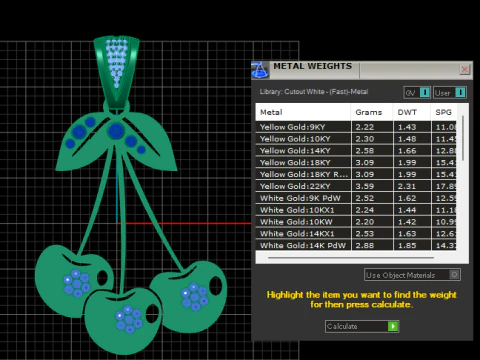
Task: Select the White Gold:9K PdW row
Action: click(x=356, y=198)
